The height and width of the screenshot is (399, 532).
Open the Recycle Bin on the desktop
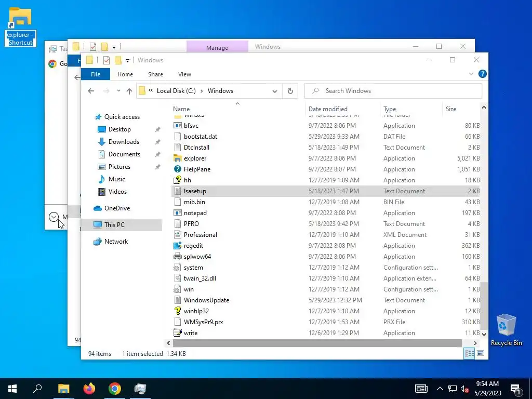tap(506, 329)
